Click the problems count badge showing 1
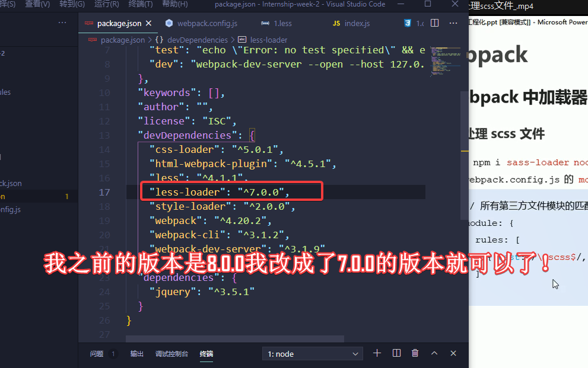This screenshot has height=368, width=588. tap(113, 354)
